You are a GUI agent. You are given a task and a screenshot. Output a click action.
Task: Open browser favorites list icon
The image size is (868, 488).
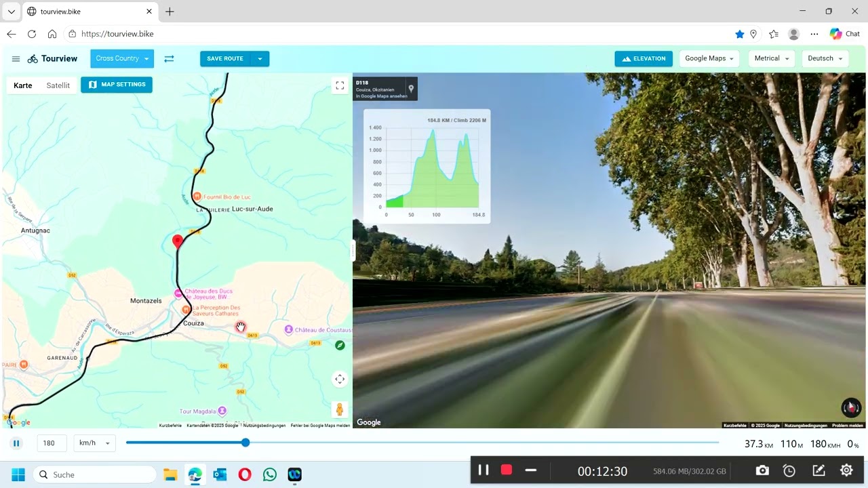(x=774, y=34)
